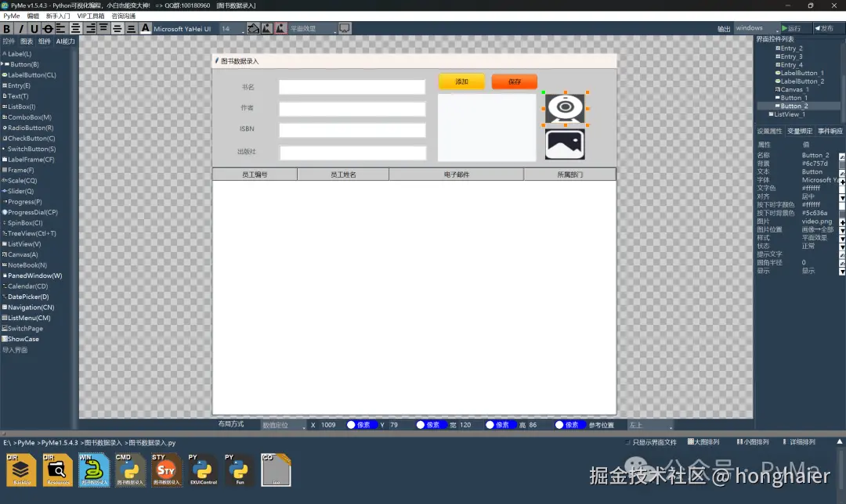846x504 pixels.
Task: Click the 咨询沟通 menu item
Action: click(x=124, y=16)
